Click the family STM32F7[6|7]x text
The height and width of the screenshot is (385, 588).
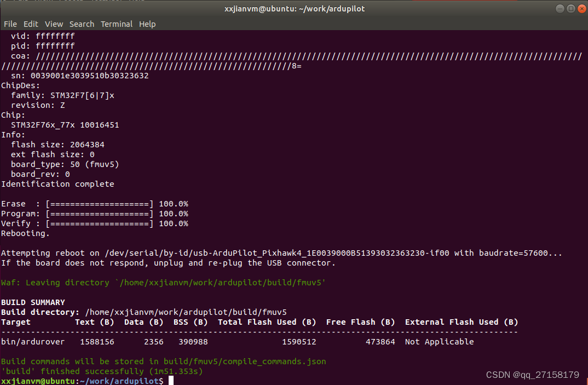coord(82,95)
